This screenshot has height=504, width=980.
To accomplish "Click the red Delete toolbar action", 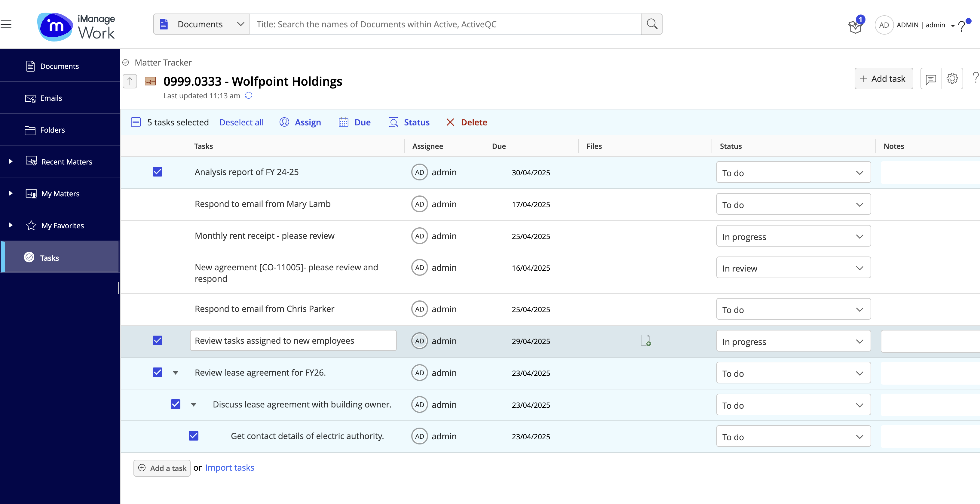I will [467, 122].
